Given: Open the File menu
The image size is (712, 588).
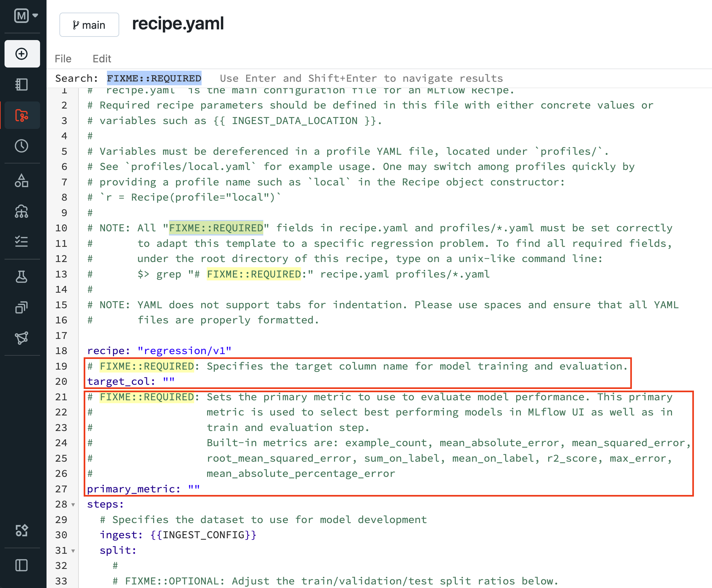Looking at the screenshot, I should 63,58.
